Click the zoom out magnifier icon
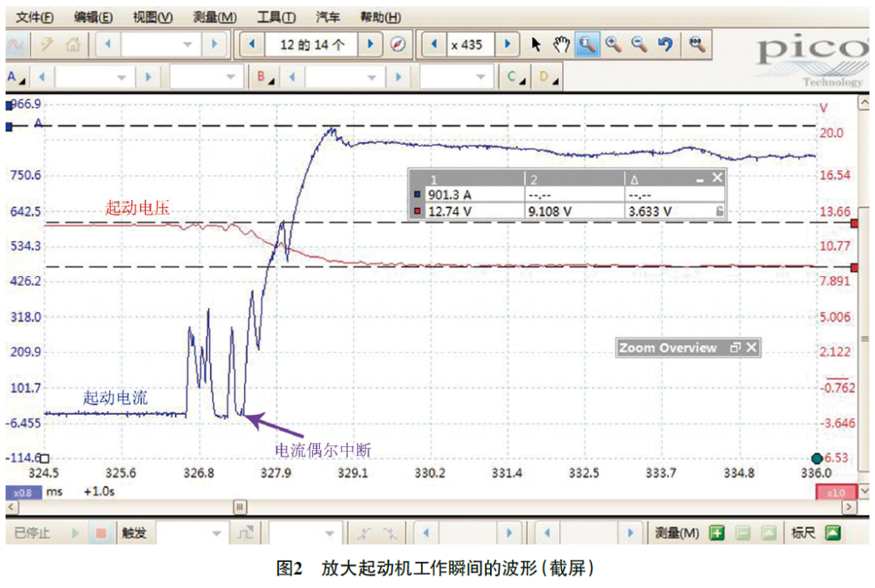 click(639, 44)
